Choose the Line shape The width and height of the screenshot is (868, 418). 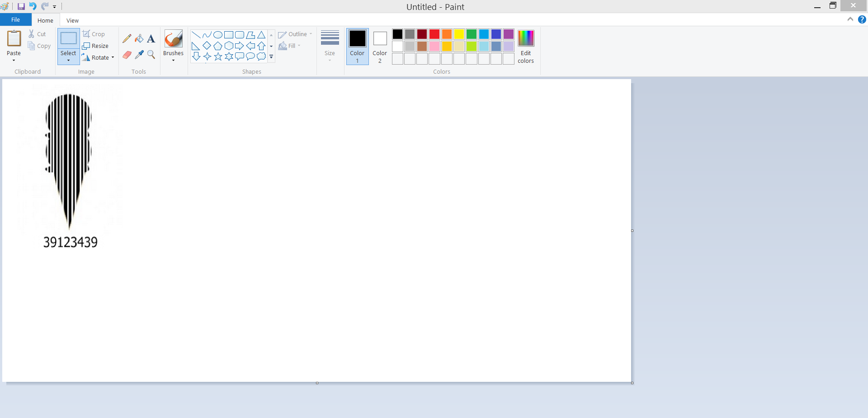[x=196, y=35]
